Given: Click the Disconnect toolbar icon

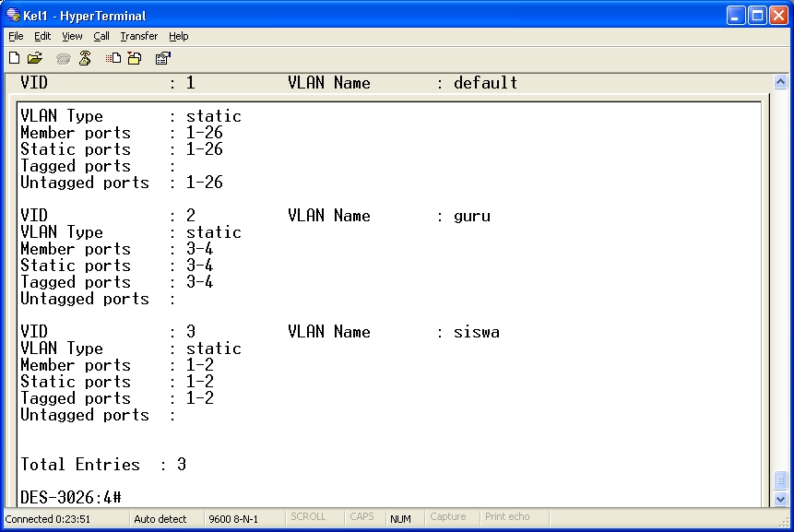Looking at the screenshot, I should tap(85, 58).
